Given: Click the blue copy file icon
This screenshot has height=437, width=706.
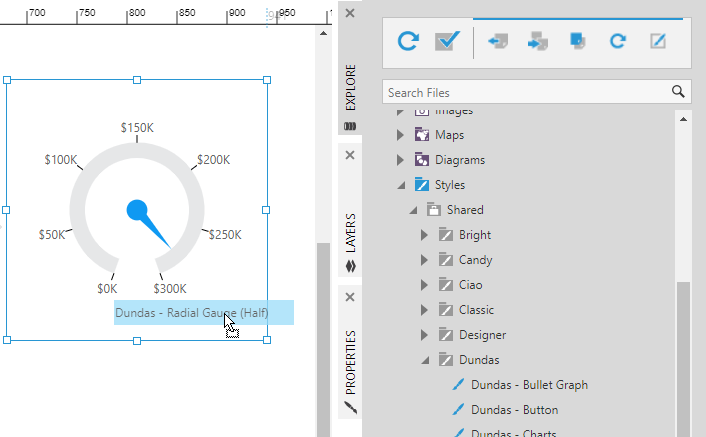Looking at the screenshot, I should click(x=578, y=41).
